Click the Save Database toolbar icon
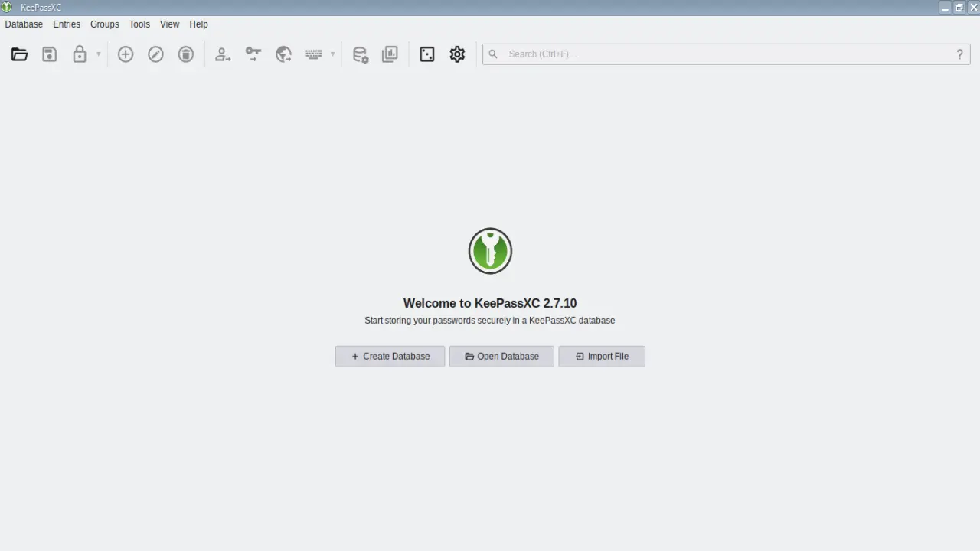 click(50, 54)
